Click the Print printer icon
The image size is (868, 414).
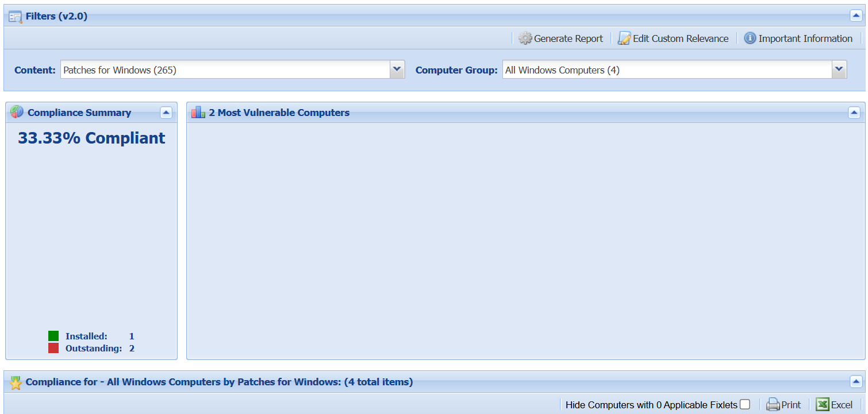pyautogui.click(x=773, y=405)
